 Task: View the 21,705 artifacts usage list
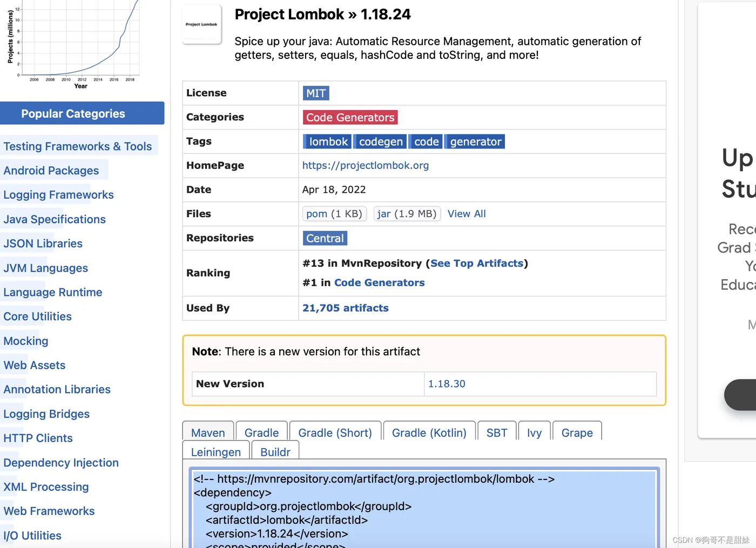[x=346, y=308]
